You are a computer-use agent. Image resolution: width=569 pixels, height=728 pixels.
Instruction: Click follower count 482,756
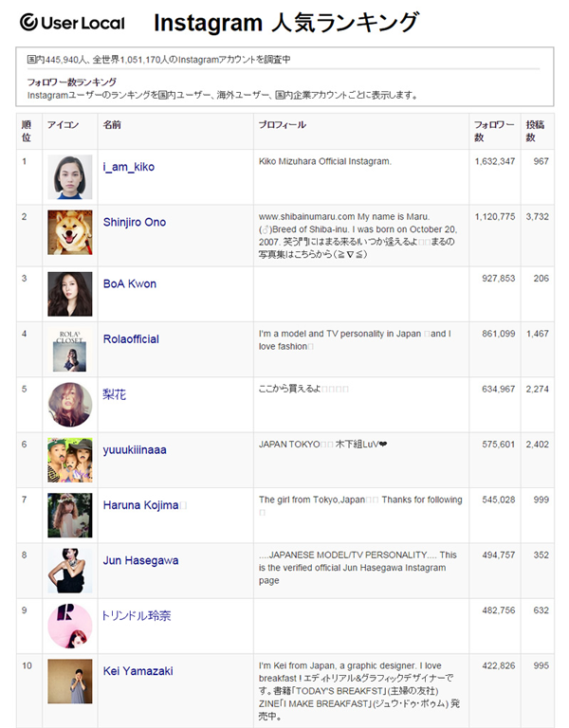tap(499, 610)
